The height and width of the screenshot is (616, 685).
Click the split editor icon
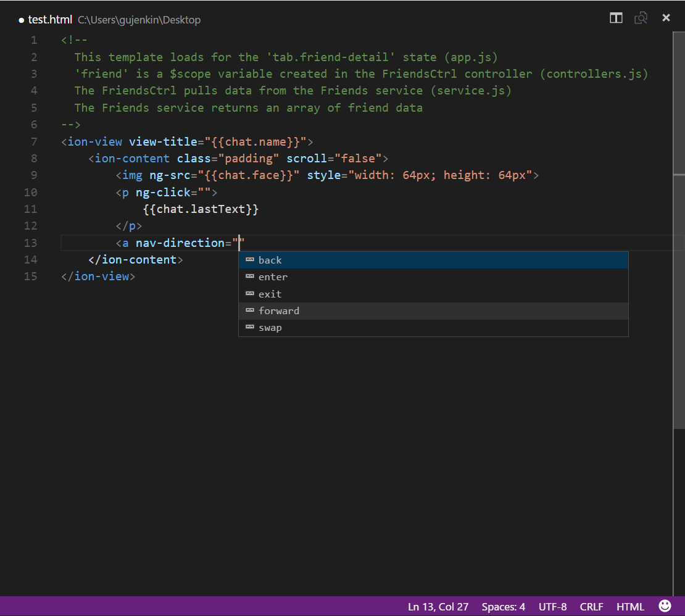[616, 18]
